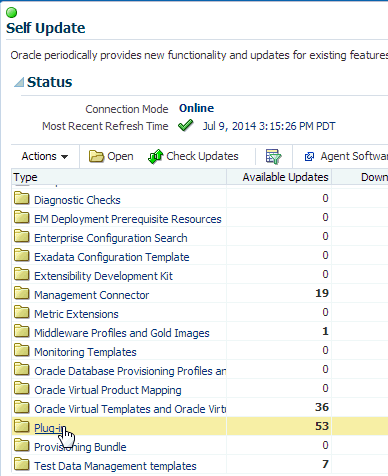Click the Agent Software link
This screenshot has width=388, height=476.
pos(354,156)
